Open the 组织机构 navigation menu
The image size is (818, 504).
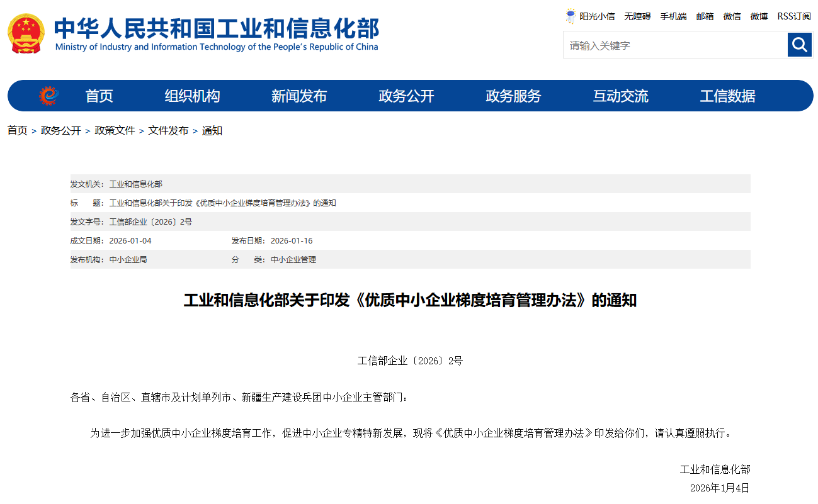click(x=192, y=96)
